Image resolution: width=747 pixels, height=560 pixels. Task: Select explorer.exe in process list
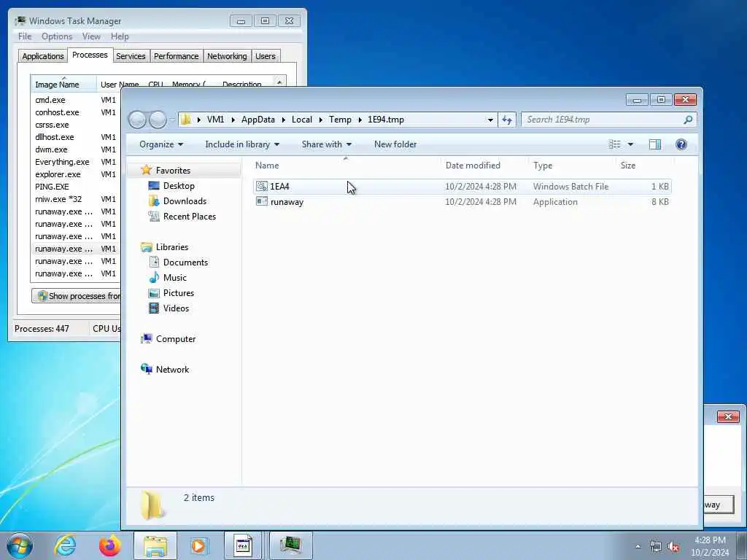click(x=58, y=174)
